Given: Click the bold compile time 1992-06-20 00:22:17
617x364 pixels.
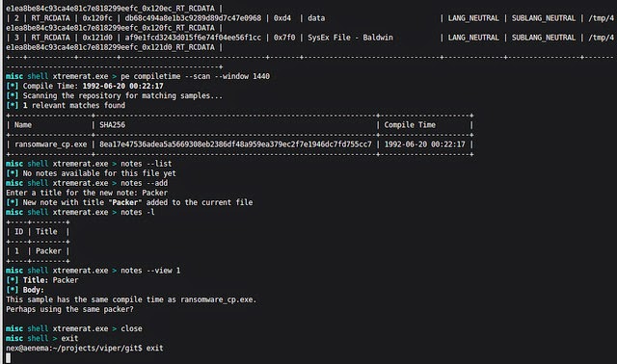Looking at the screenshot, I should pyautogui.click(x=122, y=86).
